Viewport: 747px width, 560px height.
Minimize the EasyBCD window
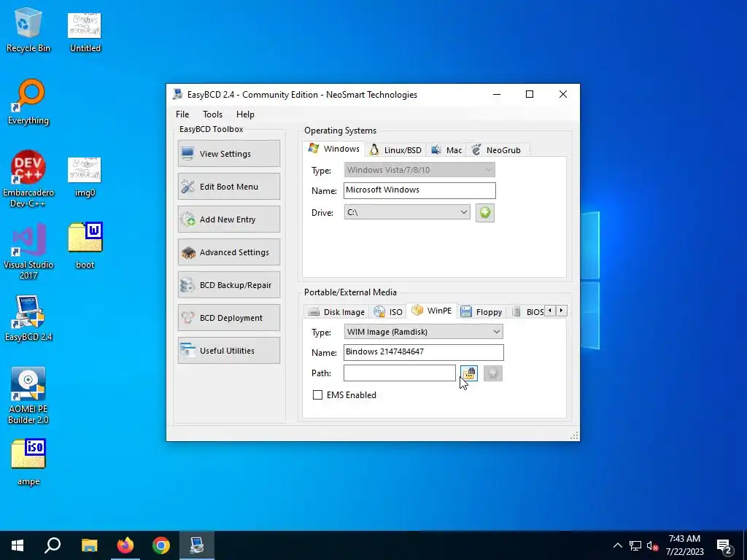(x=496, y=94)
